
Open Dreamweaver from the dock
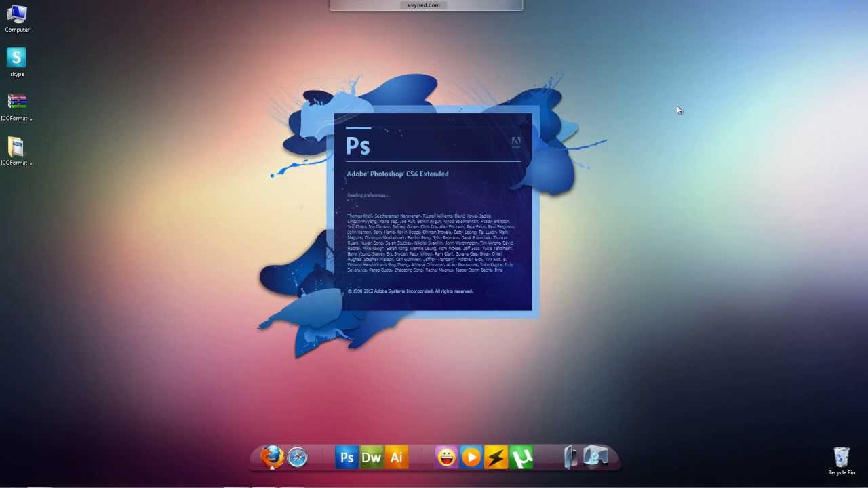click(371, 457)
